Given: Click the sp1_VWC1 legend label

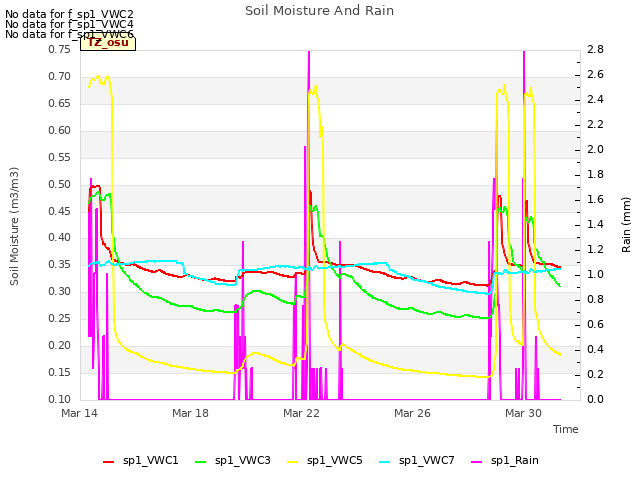Looking at the screenshot, I should [x=151, y=460].
